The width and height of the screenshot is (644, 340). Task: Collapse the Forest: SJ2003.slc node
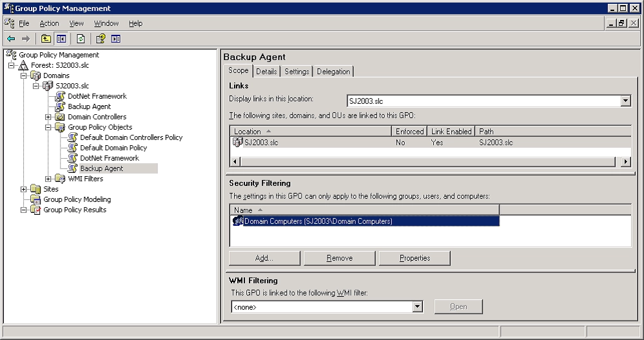(12, 65)
